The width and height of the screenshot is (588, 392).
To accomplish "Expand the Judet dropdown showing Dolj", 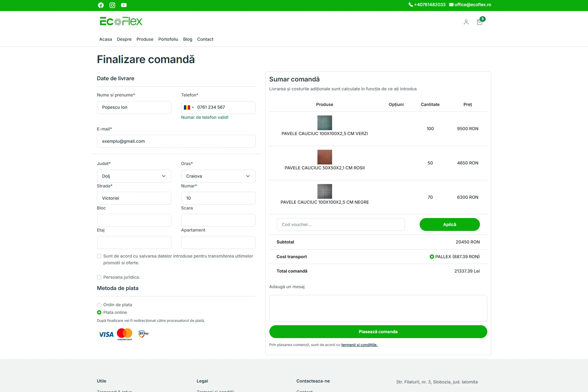I will pyautogui.click(x=134, y=176).
